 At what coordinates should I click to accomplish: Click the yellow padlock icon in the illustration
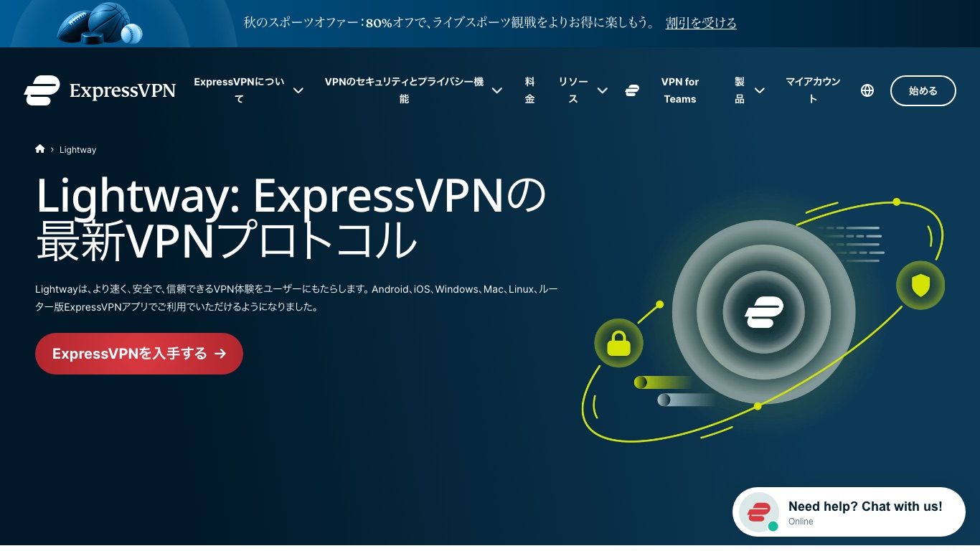618,344
